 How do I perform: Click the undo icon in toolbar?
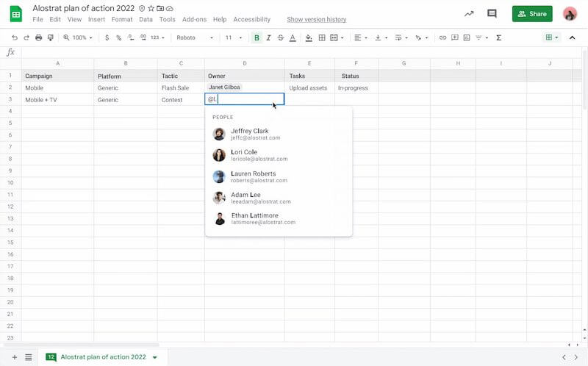coord(15,37)
